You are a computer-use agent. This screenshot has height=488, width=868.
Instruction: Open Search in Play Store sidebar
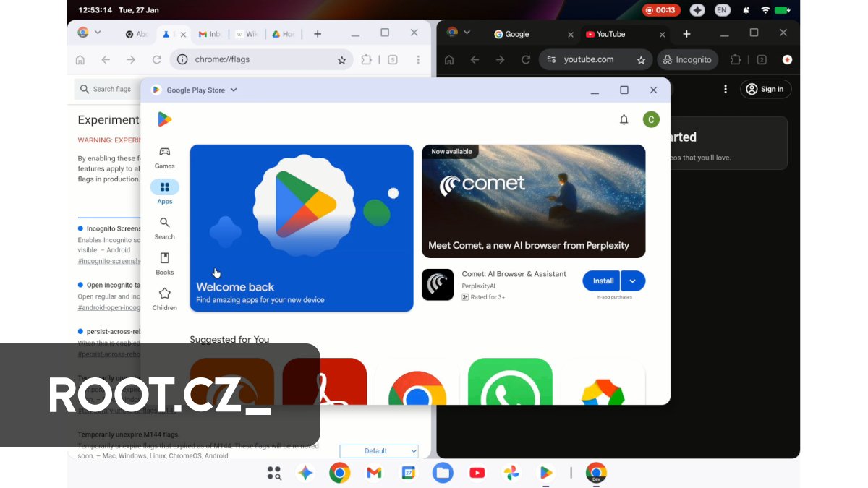pyautogui.click(x=164, y=228)
